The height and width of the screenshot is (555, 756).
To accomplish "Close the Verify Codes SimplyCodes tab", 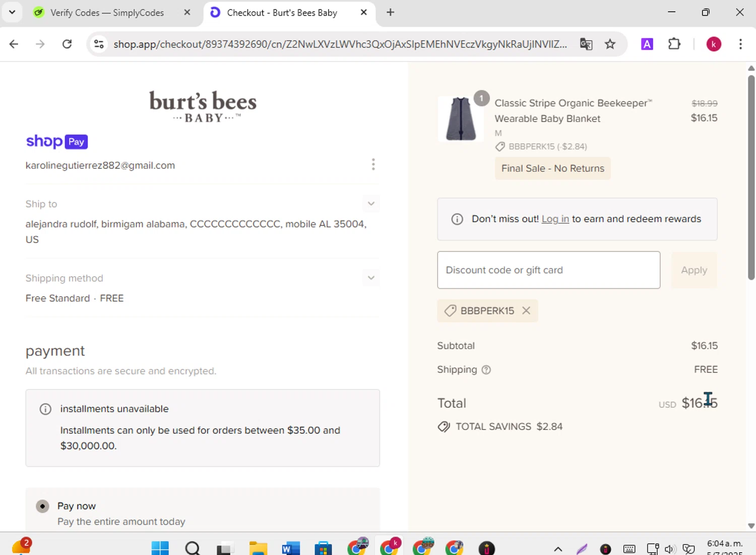I will [x=187, y=13].
